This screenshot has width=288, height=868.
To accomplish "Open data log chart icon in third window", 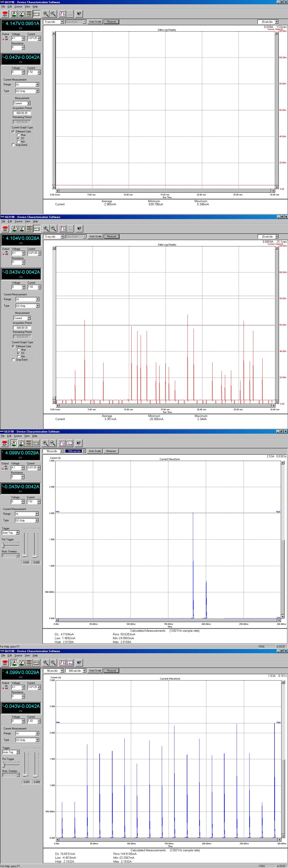I will (29, 443).
